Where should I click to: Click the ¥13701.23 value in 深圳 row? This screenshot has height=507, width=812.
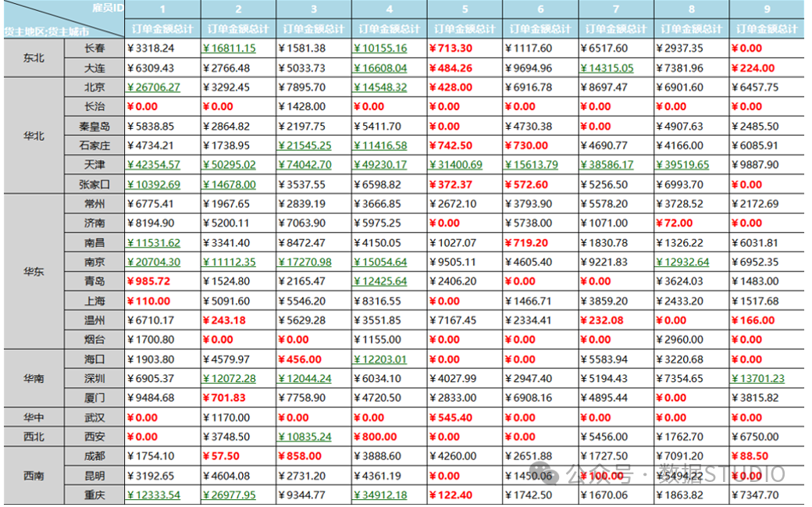[x=758, y=378]
